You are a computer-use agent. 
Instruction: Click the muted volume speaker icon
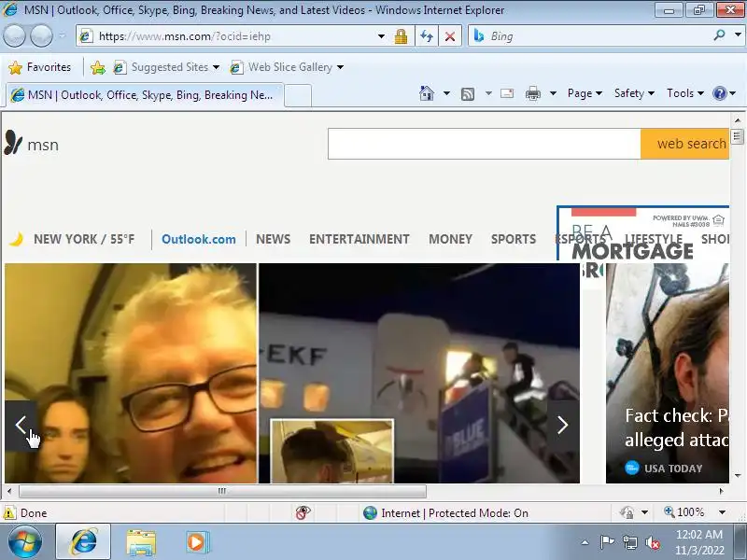(653, 542)
